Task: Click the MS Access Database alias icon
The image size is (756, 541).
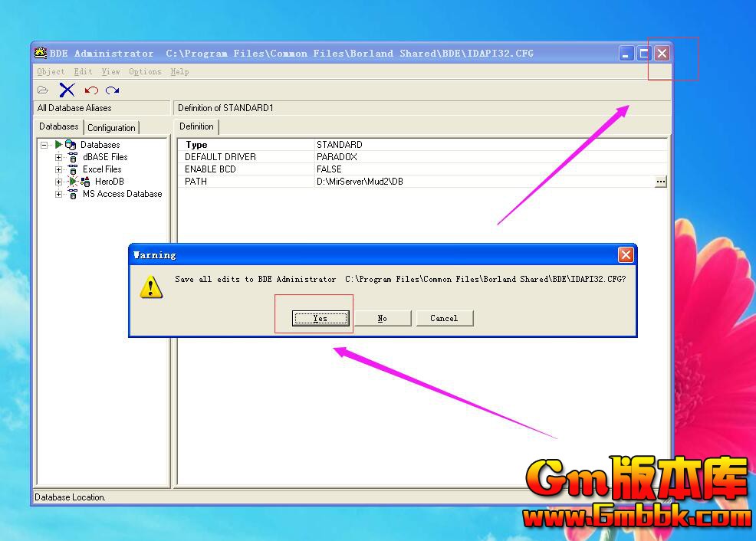Action: click(x=73, y=194)
